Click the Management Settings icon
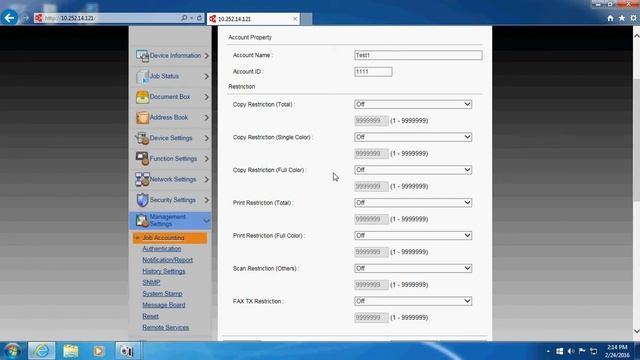The image size is (640, 360). tap(142, 220)
